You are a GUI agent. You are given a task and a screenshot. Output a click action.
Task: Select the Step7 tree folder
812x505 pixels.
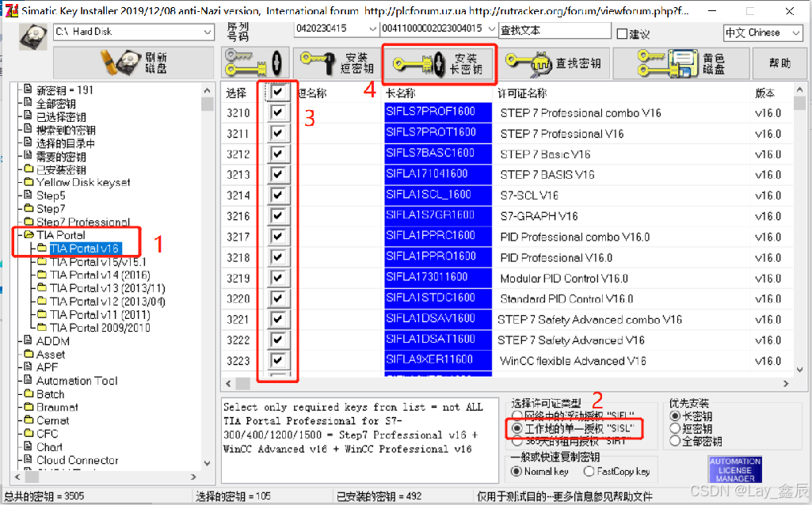point(51,208)
